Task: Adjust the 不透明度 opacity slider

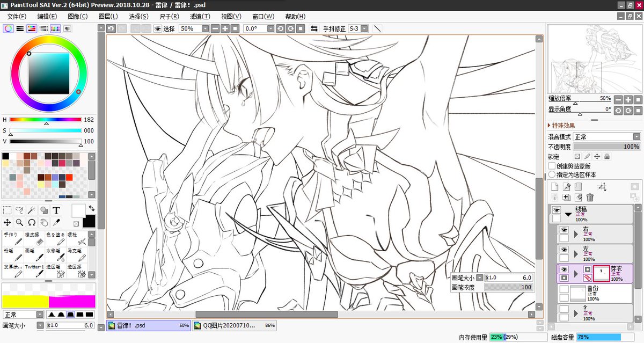Action: 606,147
